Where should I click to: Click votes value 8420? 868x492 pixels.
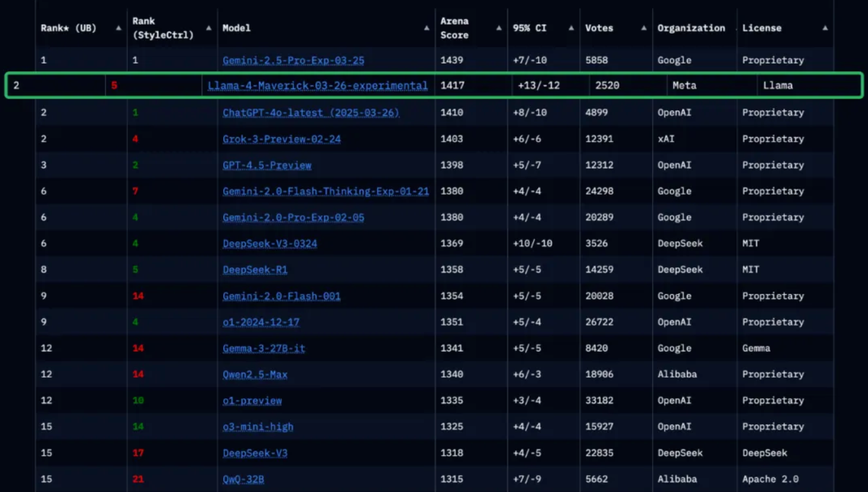point(597,348)
